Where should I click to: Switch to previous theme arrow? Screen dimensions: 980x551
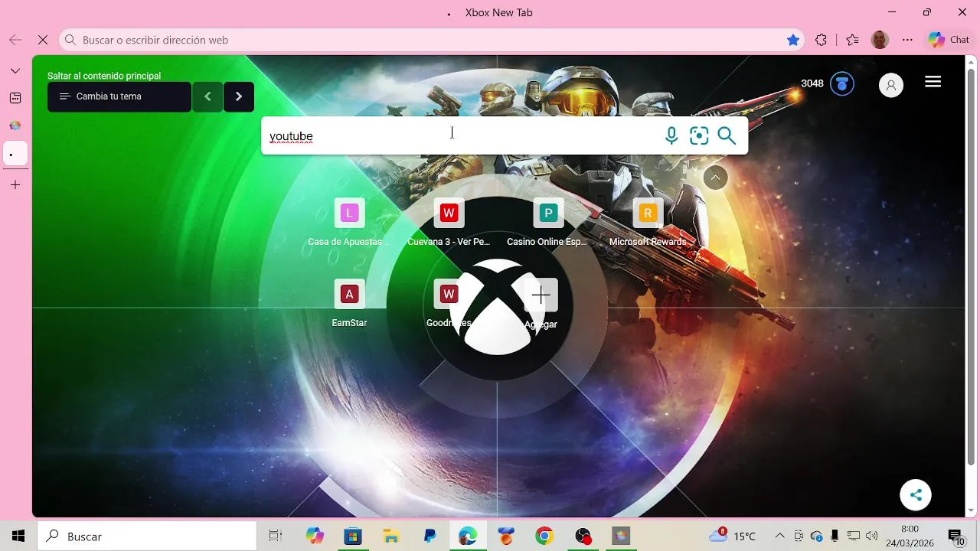click(x=207, y=96)
